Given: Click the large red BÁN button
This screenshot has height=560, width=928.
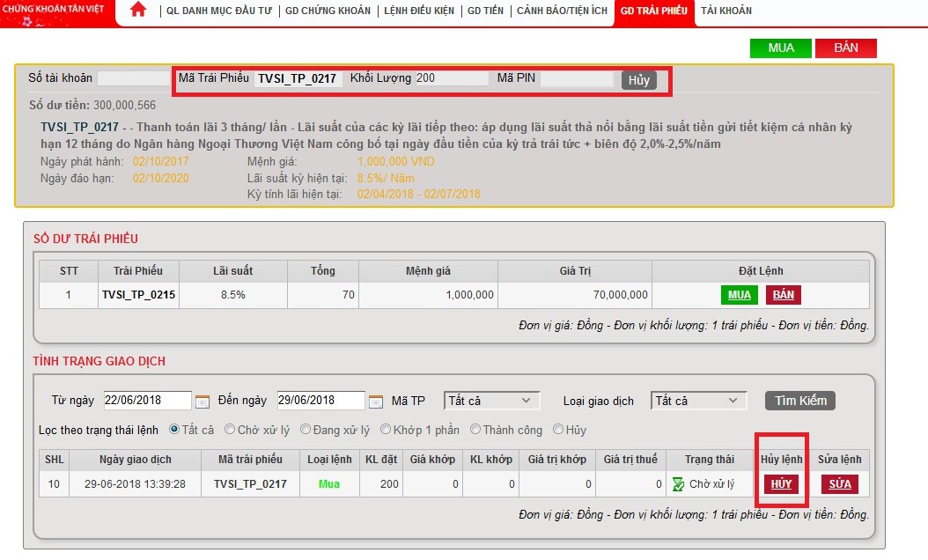Looking at the screenshot, I should [x=846, y=48].
